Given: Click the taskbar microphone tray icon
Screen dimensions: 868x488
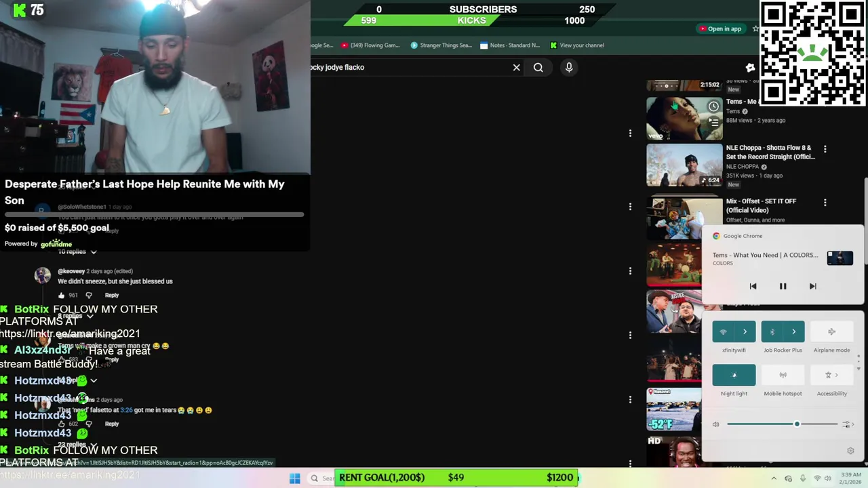Looking at the screenshot, I should pyautogui.click(x=803, y=479).
